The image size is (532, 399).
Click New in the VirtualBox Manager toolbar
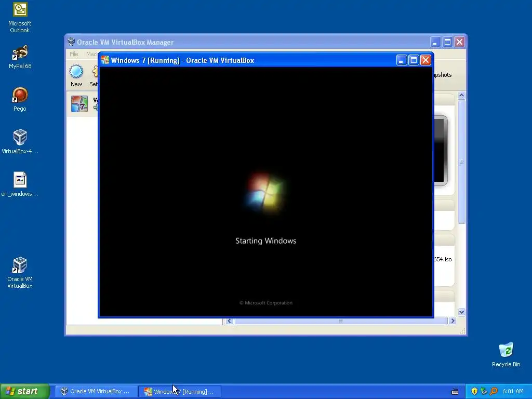(x=76, y=75)
